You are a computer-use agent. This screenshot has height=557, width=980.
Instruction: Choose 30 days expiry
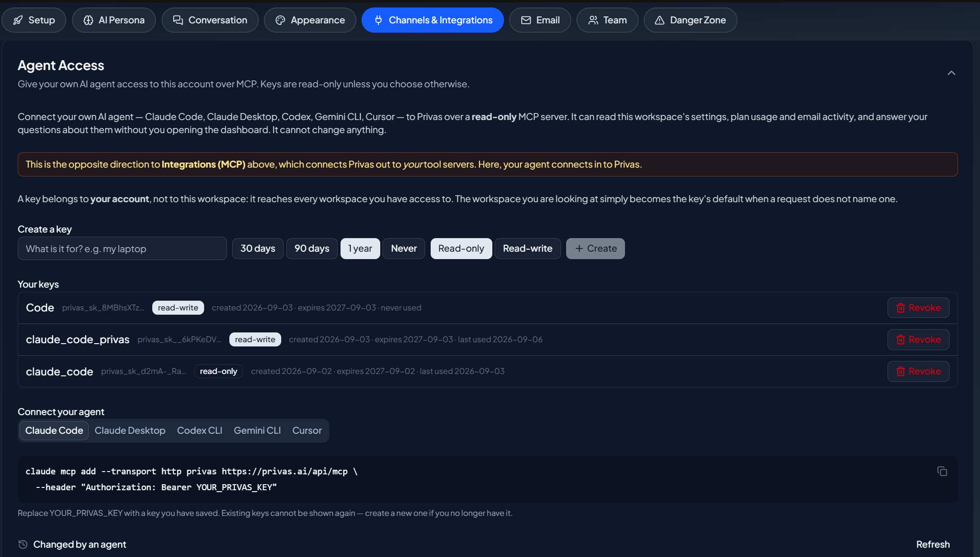point(258,248)
